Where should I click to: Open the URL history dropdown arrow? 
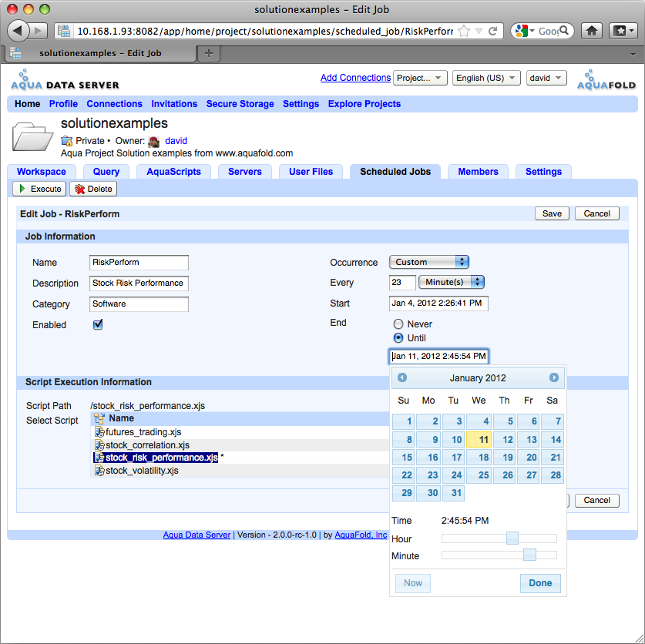click(x=479, y=31)
